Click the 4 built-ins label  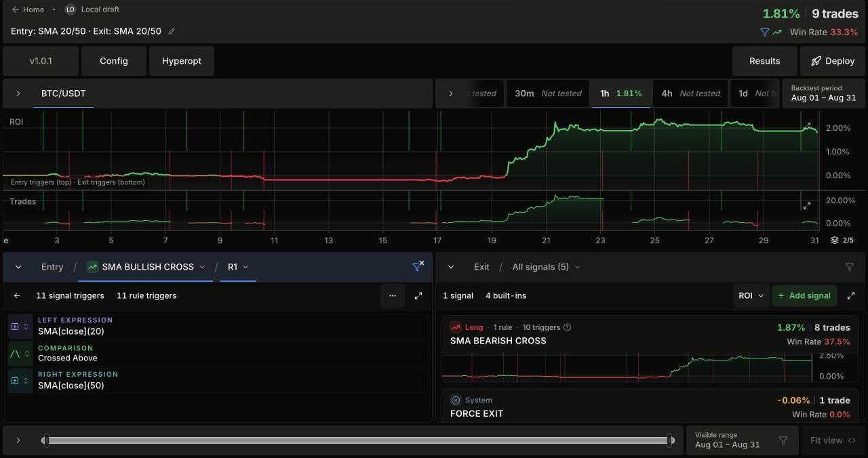coord(506,295)
